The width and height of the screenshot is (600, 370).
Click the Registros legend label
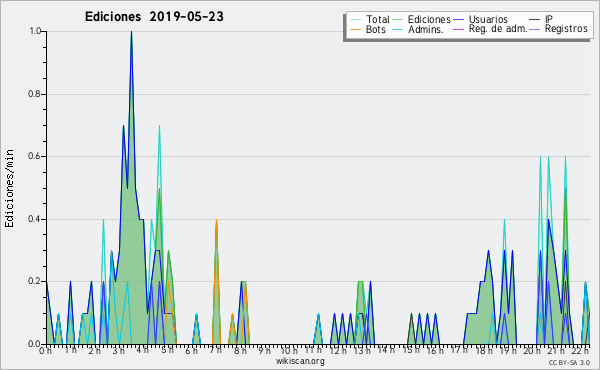[566, 29]
